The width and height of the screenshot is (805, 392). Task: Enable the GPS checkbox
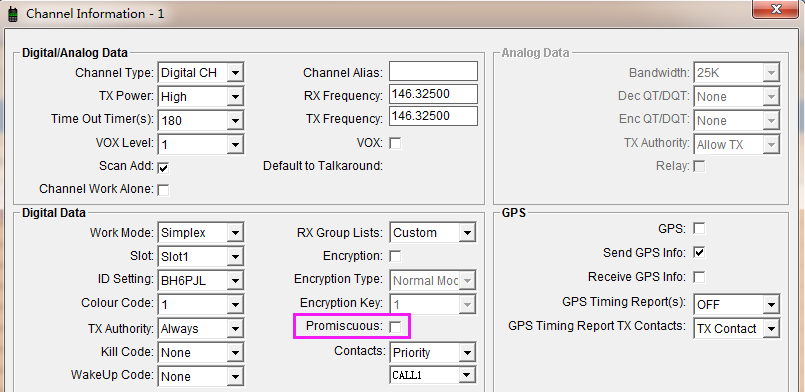pyautogui.click(x=699, y=228)
